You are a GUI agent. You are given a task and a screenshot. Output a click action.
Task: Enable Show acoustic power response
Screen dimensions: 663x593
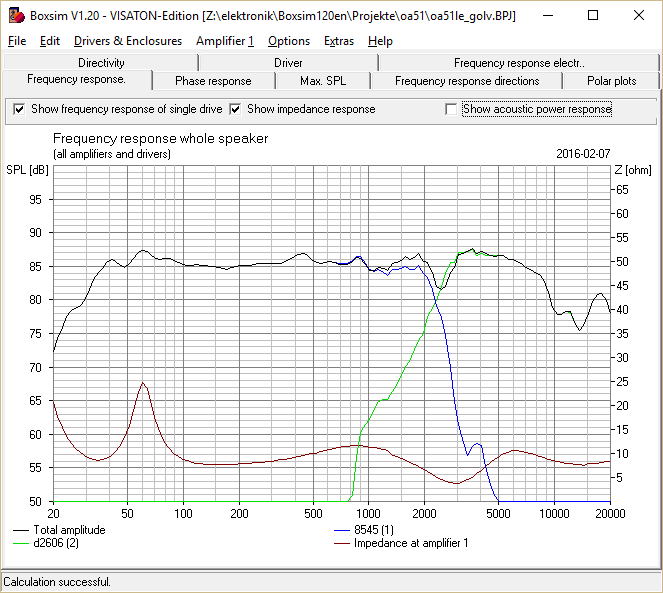pyautogui.click(x=451, y=109)
